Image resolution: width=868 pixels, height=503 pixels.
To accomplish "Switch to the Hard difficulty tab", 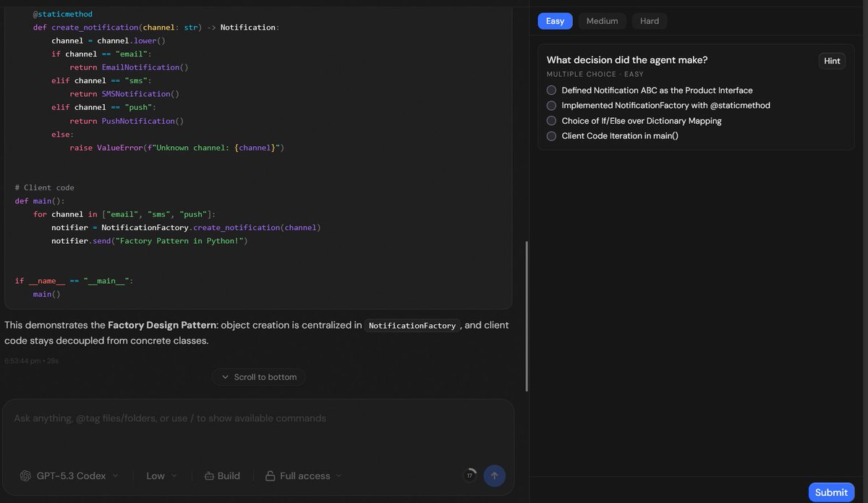I will point(650,21).
